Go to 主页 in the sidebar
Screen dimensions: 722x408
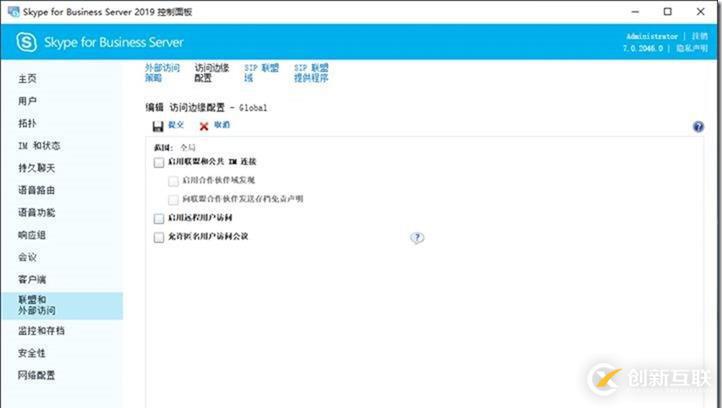tap(27, 79)
